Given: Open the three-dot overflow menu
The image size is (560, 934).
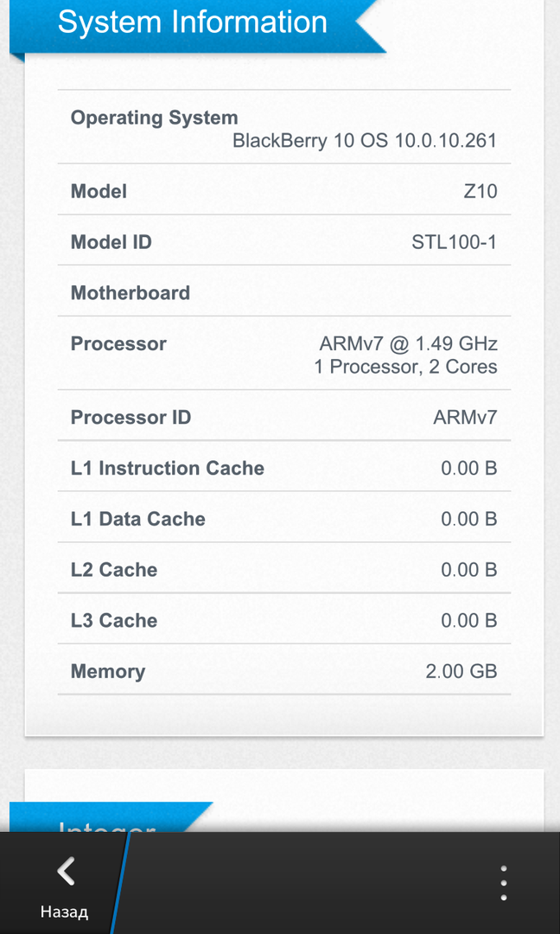Looking at the screenshot, I should 503,883.
